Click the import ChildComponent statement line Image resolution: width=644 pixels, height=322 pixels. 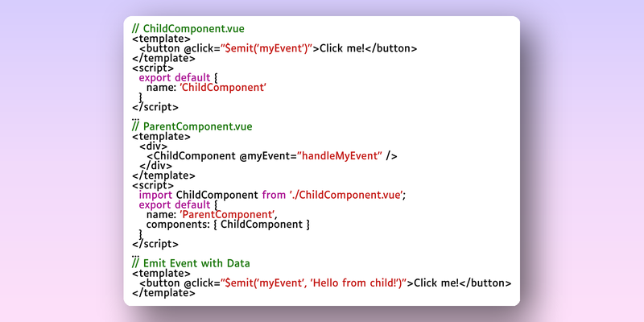point(272,195)
